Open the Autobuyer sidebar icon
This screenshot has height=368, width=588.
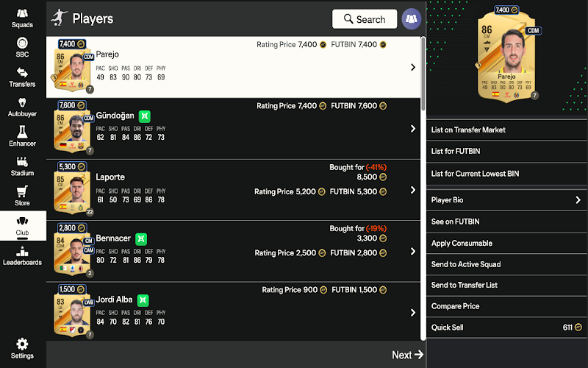pos(22,102)
